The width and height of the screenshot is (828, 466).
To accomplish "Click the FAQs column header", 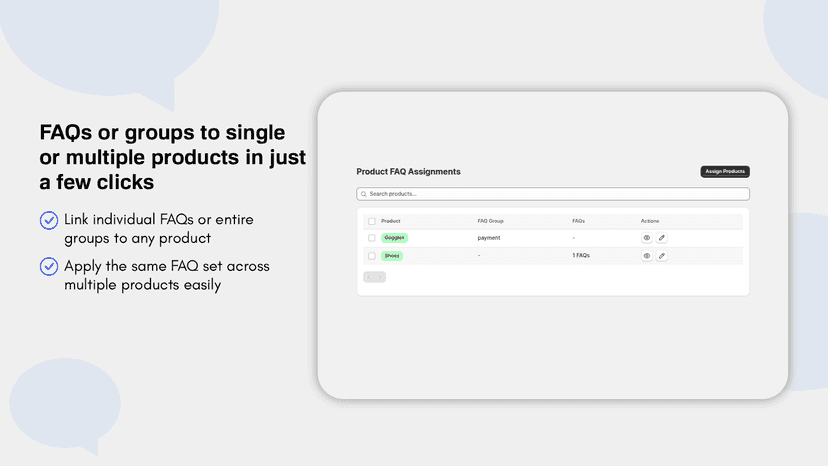I will click(578, 221).
